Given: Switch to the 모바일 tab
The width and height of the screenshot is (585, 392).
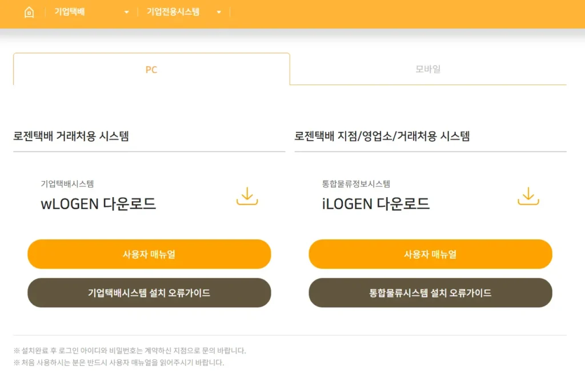Looking at the screenshot, I should (x=428, y=70).
